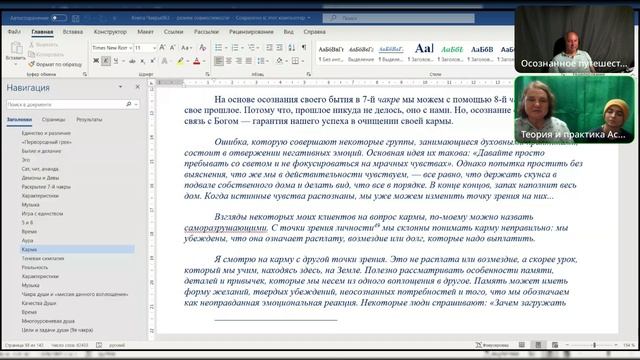Go to heading 'Теневая симпатия'
The width and height of the screenshot is (640, 360).
pos(42,258)
